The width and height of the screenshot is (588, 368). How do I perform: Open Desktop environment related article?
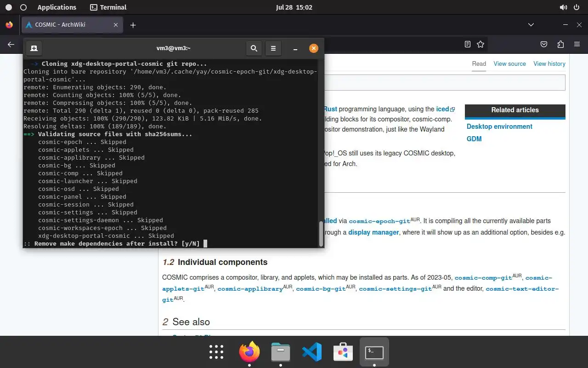(499, 126)
